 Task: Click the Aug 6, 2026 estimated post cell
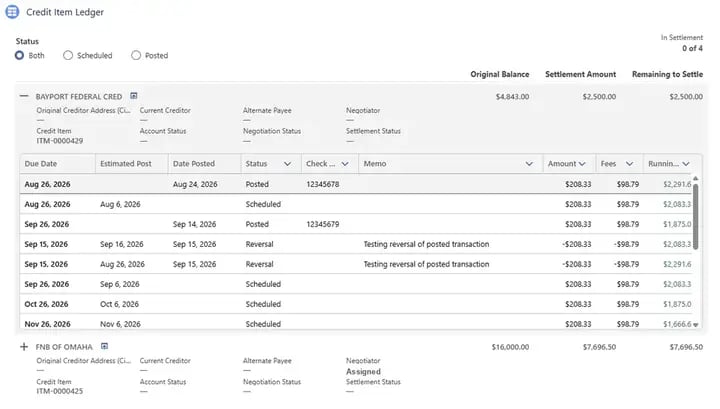coord(120,204)
